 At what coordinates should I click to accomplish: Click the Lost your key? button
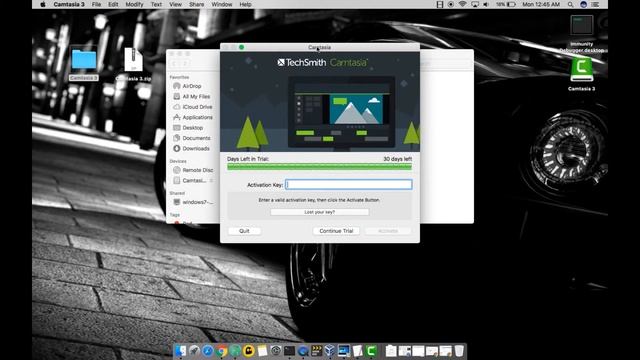point(320,212)
